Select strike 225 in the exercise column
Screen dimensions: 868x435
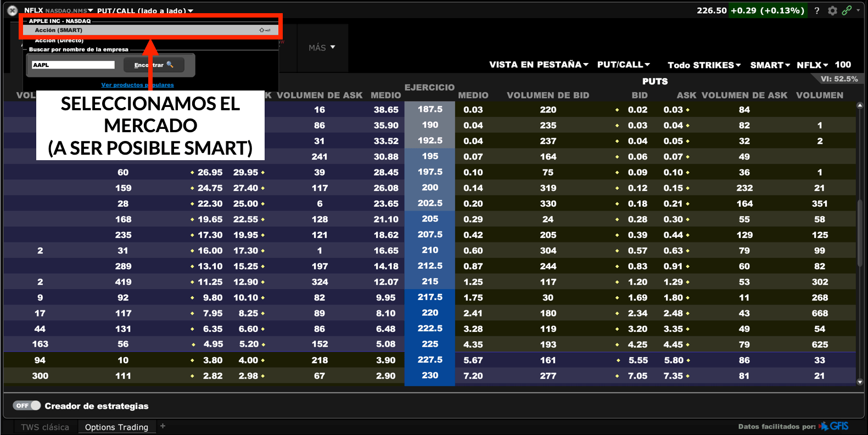[430, 344]
